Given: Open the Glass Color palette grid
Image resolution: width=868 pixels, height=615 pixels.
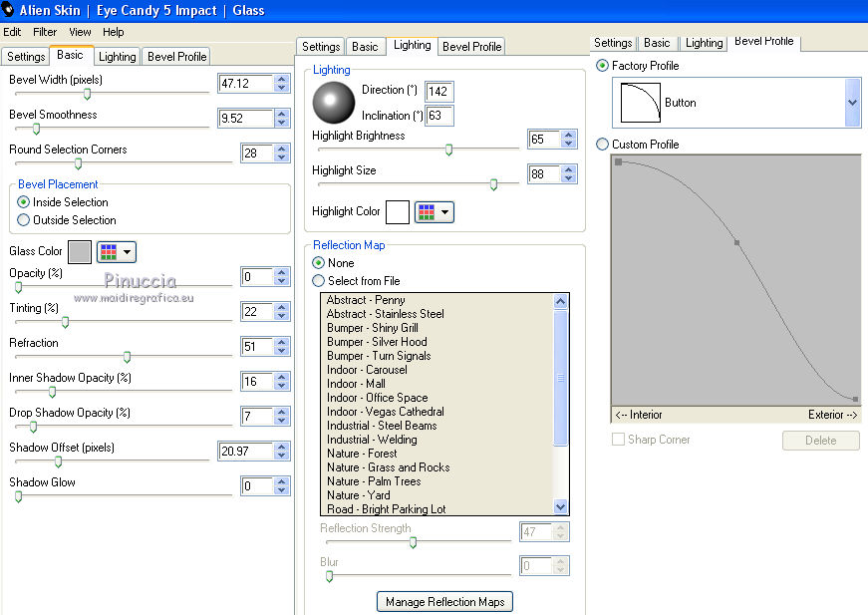Looking at the screenshot, I should 110,252.
